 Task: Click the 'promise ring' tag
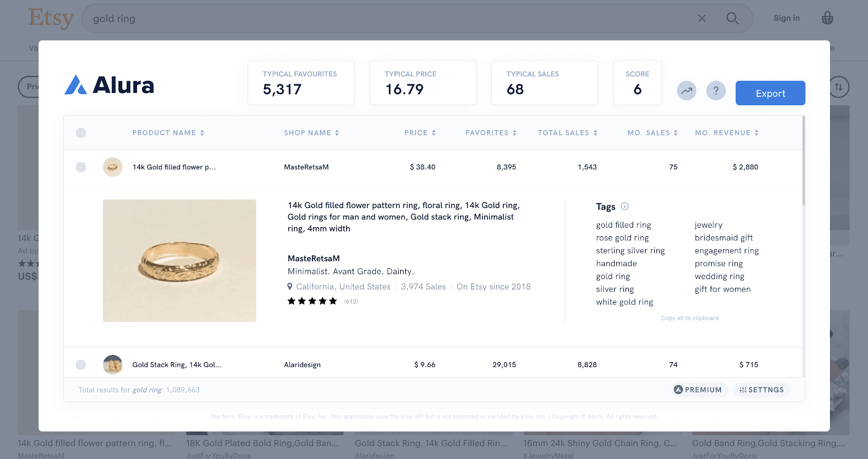(719, 263)
